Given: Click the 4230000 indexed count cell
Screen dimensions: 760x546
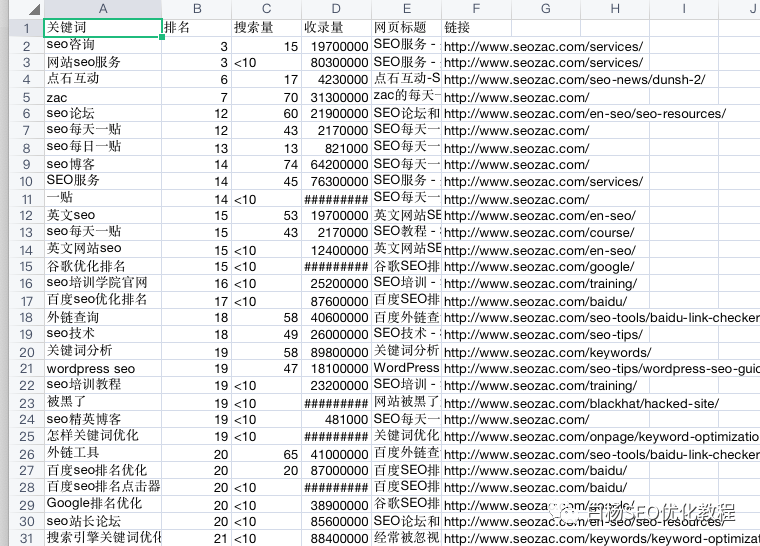Looking at the screenshot, I should [336, 80].
